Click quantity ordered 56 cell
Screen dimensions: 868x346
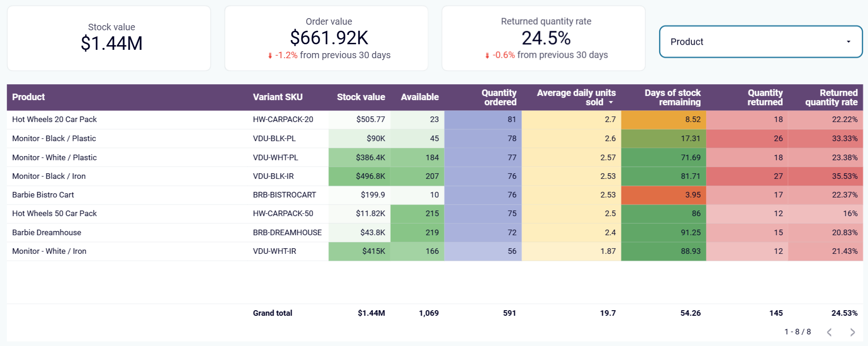click(483, 251)
